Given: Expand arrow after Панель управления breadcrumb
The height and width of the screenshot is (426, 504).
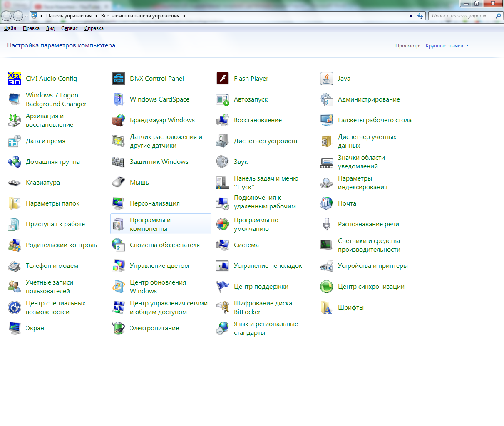Looking at the screenshot, I should click(x=96, y=16).
